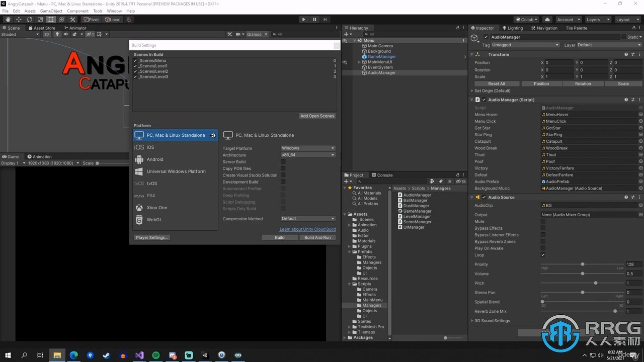Switch to Console tab
The image size is (644, 362).
tap(382, 175)
